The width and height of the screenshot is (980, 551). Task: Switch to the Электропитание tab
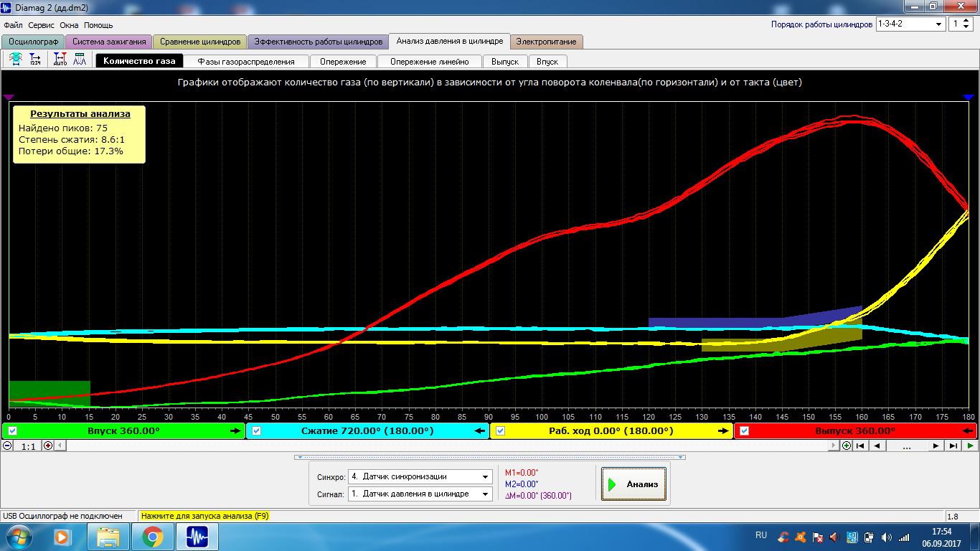(x=546, y=42)
